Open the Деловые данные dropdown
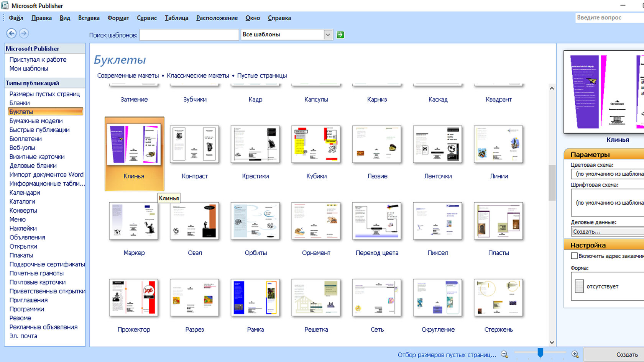The height and width of the screenshot is (362, 644). click(x=608, y=231)
